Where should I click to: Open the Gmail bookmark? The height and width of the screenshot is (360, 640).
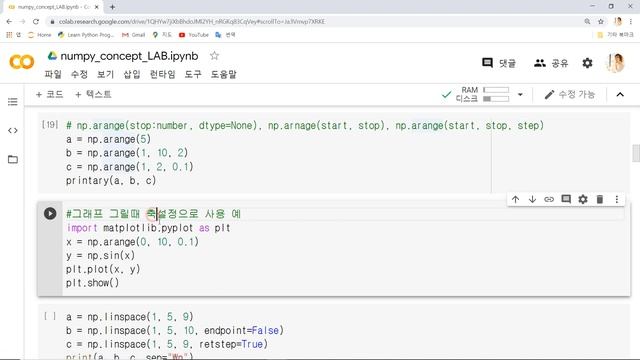[133, 35]
